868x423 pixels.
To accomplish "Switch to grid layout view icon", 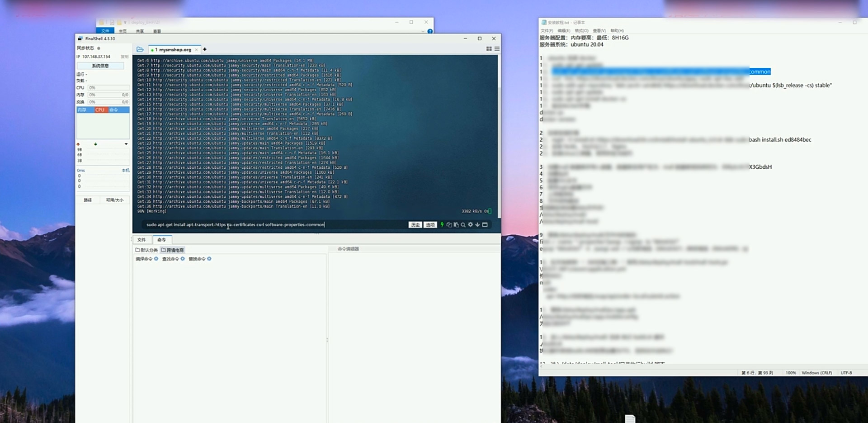I will (489, 49).
